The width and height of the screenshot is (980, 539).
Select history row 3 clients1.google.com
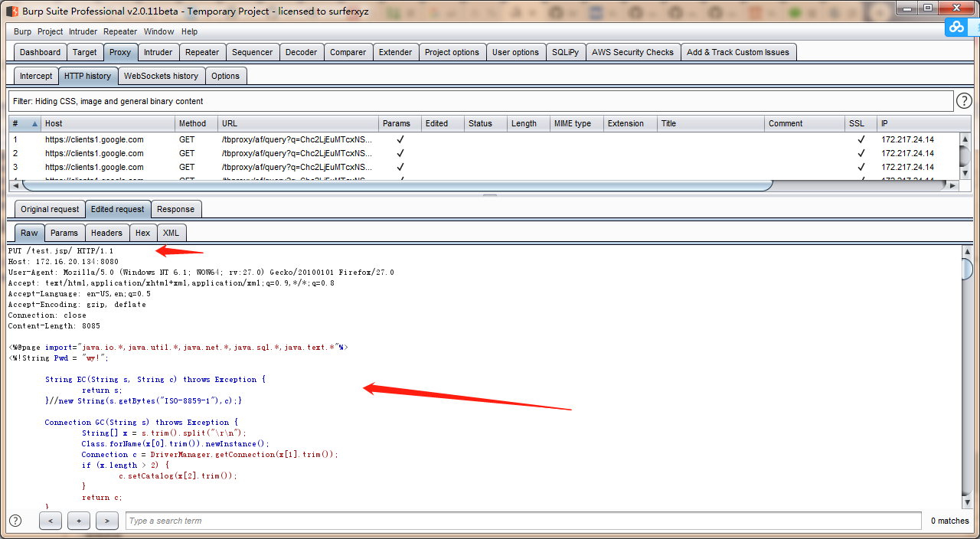click(x=484, y=167)
